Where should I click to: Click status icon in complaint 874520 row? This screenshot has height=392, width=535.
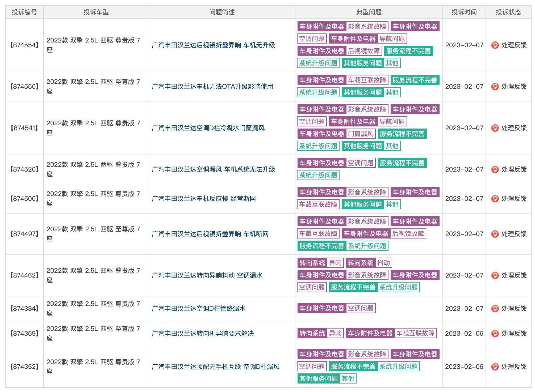[x=495, y=169]
